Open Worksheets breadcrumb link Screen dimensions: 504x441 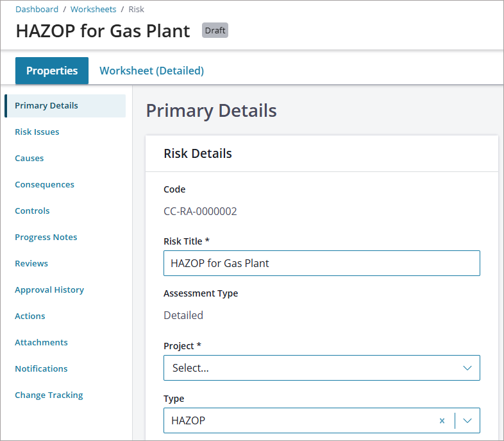[93, 10]
